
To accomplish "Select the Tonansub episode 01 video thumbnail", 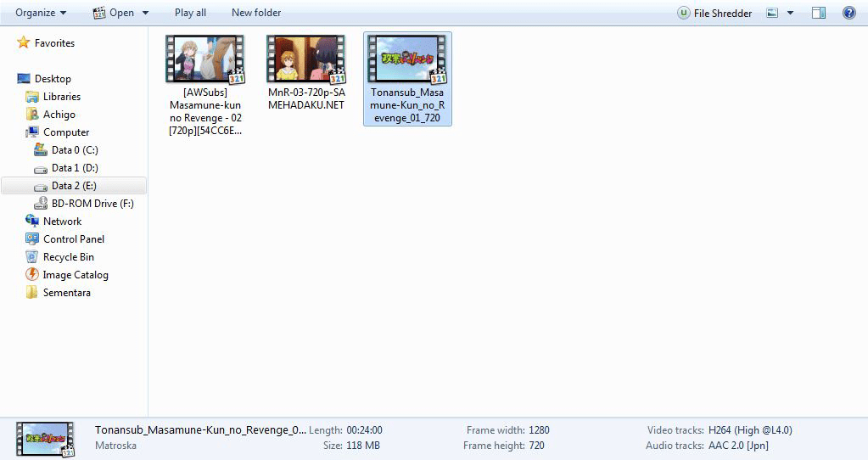I will tap(407, 59).
